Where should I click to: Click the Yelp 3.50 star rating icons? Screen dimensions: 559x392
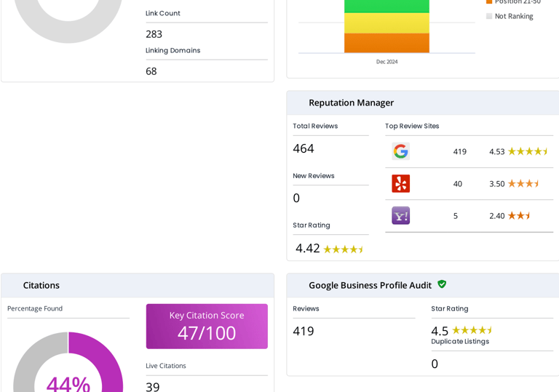pyautogui.click(x=523, y=183)
